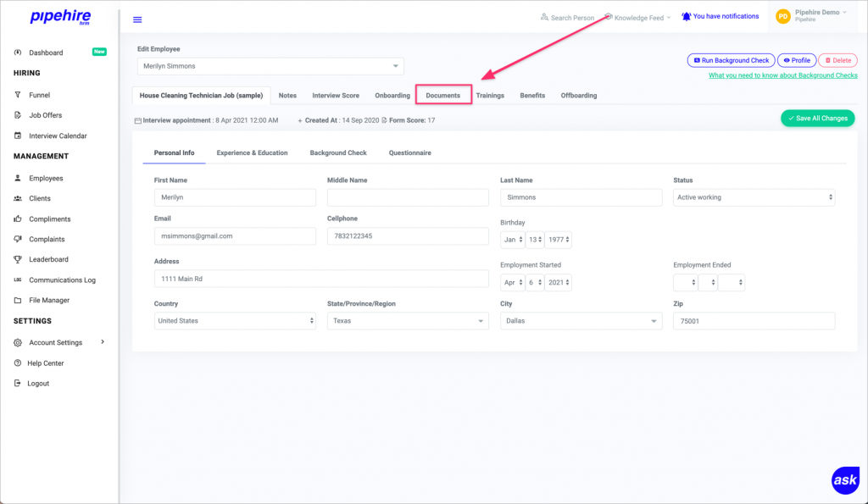
Task: Click the Compliments thumbs-up icon
Action: [19, 219]
